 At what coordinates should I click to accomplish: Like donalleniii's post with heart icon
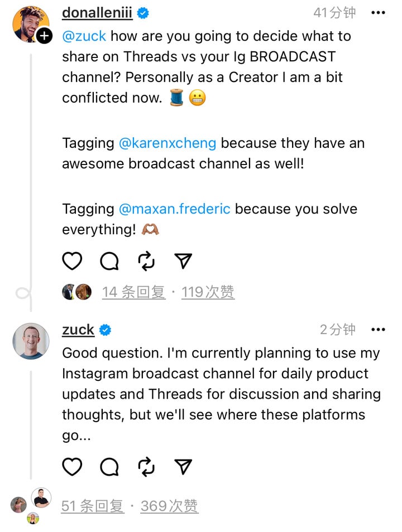(72, 260)
